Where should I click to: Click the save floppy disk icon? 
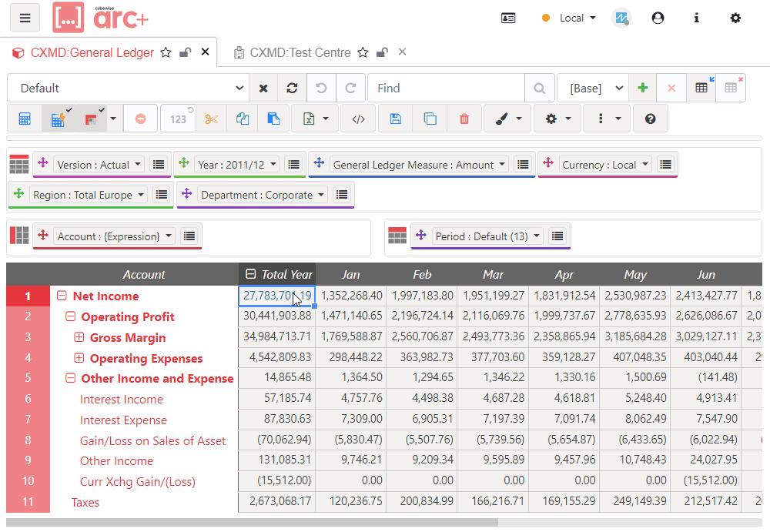click(395, 119)
